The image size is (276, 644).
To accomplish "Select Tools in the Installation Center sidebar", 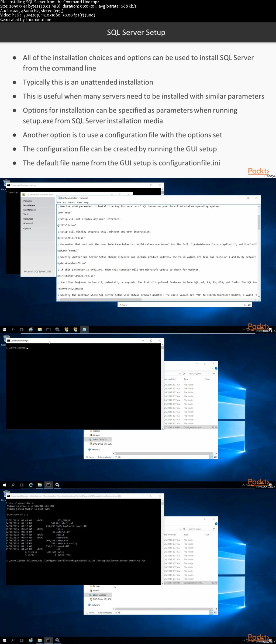I will point(26,214).
